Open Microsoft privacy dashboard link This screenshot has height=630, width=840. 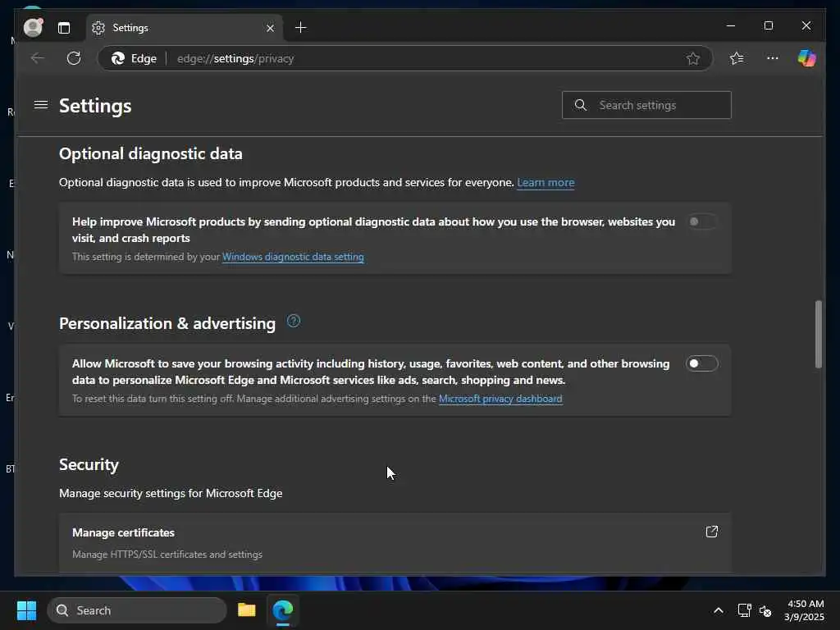[500, 399]
